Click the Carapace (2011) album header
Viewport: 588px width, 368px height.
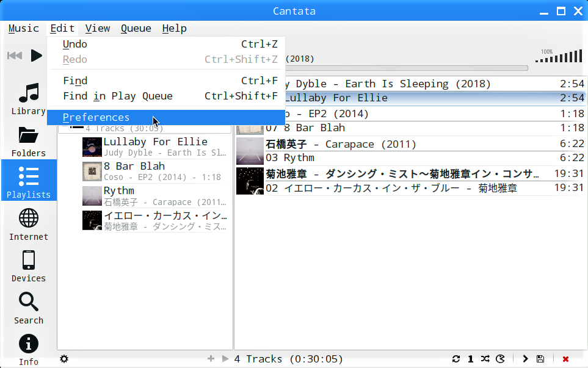point(426,144)
